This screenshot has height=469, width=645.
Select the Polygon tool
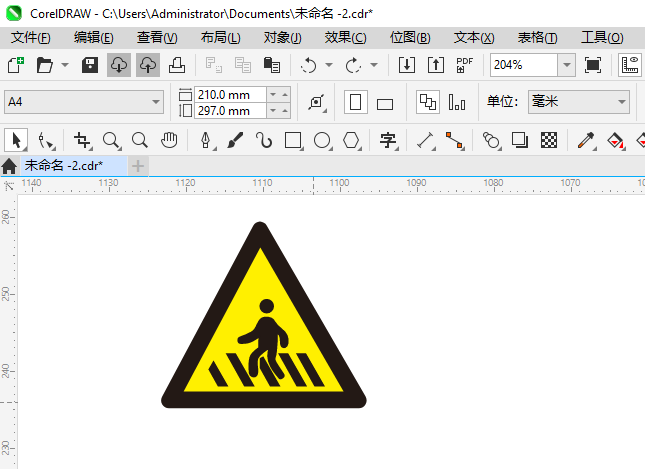(351, 141)
